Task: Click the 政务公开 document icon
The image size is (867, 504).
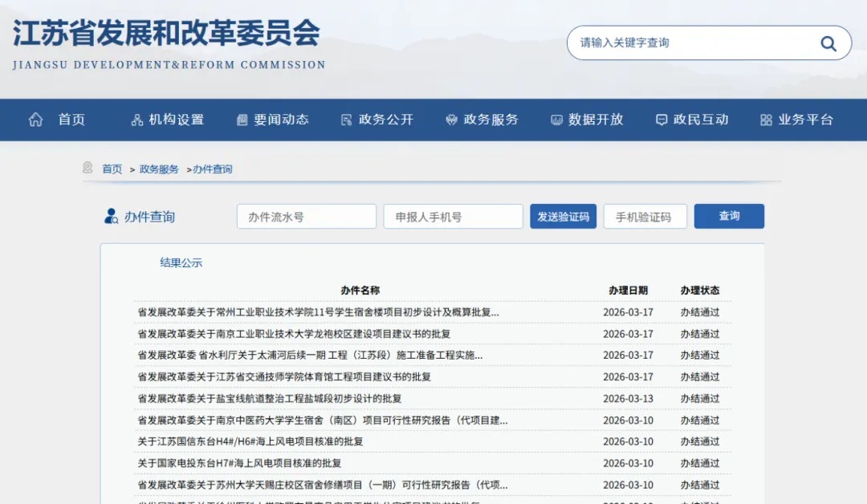Action: [x=348, y=119]
